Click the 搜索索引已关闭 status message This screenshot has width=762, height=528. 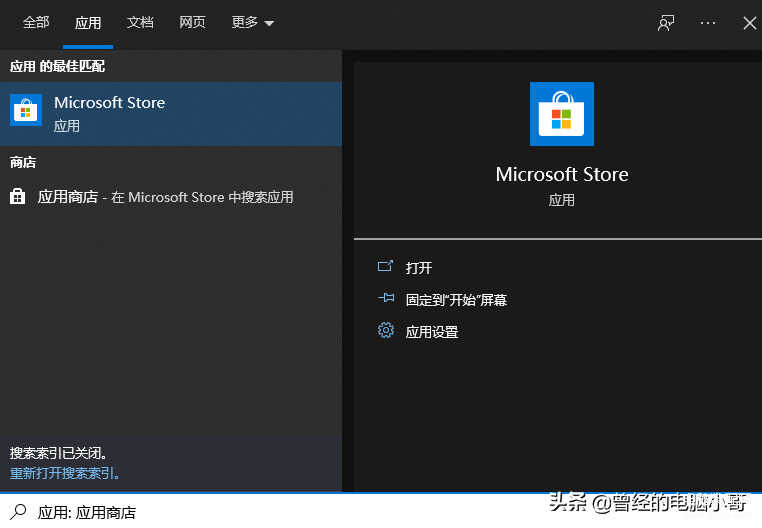[58, 453]
